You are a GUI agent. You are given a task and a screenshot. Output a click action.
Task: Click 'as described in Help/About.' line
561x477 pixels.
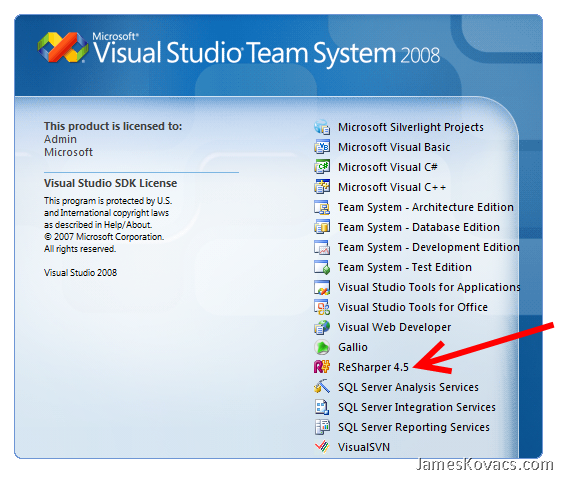click(x=98, y=225)
